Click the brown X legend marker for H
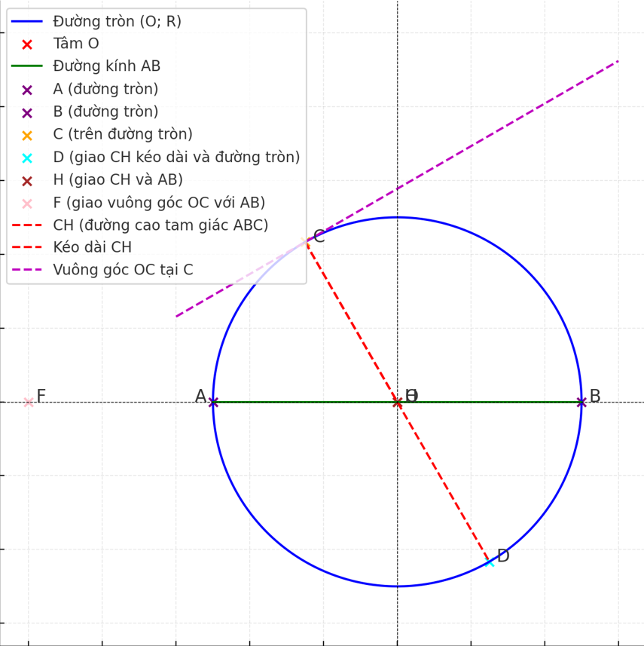This screenshot has height=646, width=644. coord(27,180)
